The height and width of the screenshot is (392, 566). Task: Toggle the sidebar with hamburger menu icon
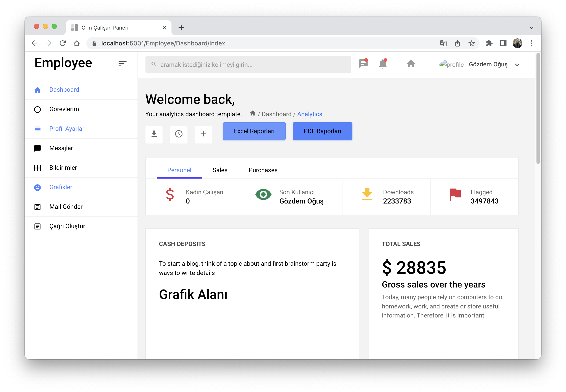[x=122, y=64]
